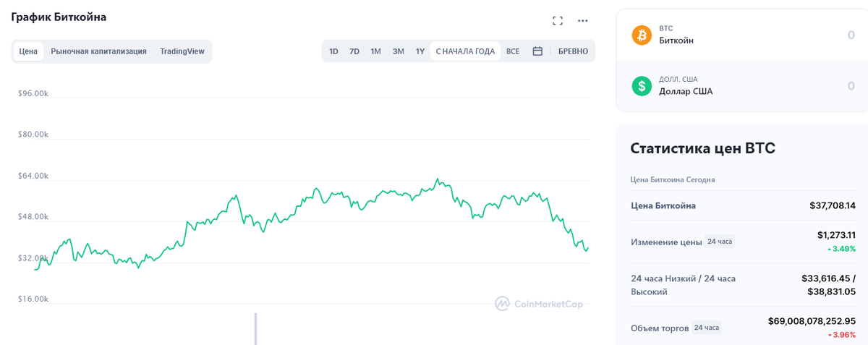Choose the С НАЧАЛА ГОДА range

(x=465, y=51)
